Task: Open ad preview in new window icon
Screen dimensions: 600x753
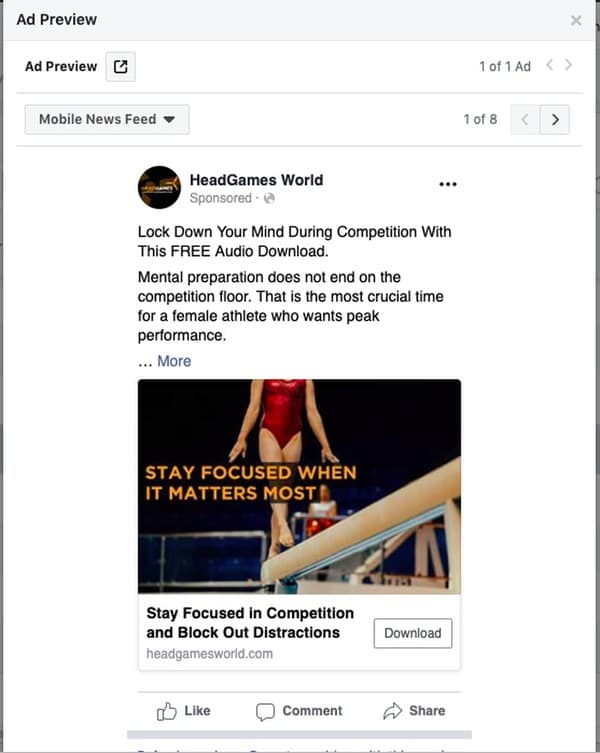Action: tap(120, 67)
